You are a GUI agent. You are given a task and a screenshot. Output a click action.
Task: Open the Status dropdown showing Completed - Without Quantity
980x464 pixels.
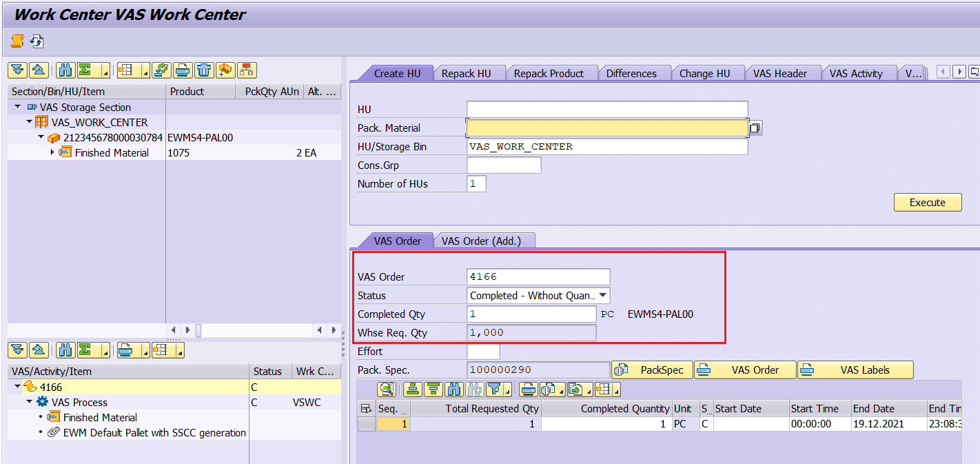pyautogui.click(x=604, y=295)
